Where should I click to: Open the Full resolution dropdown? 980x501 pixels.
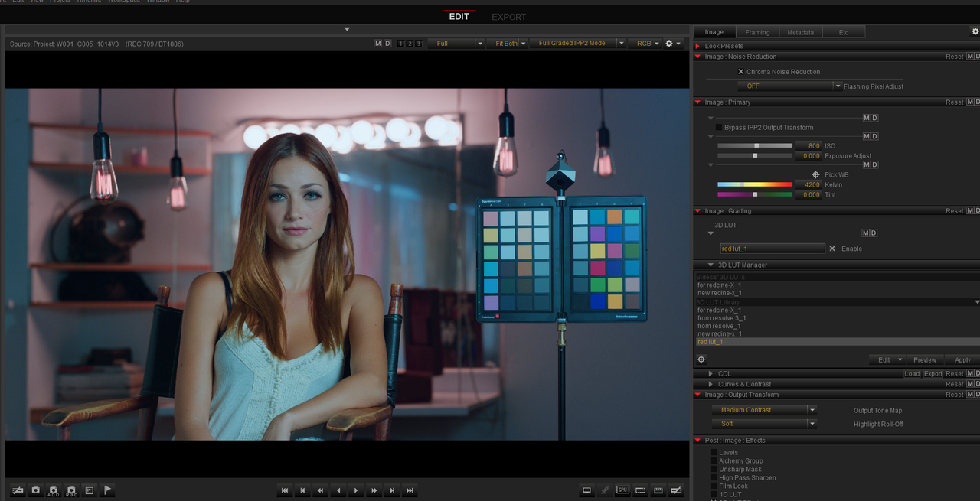(x=456, y=44)
